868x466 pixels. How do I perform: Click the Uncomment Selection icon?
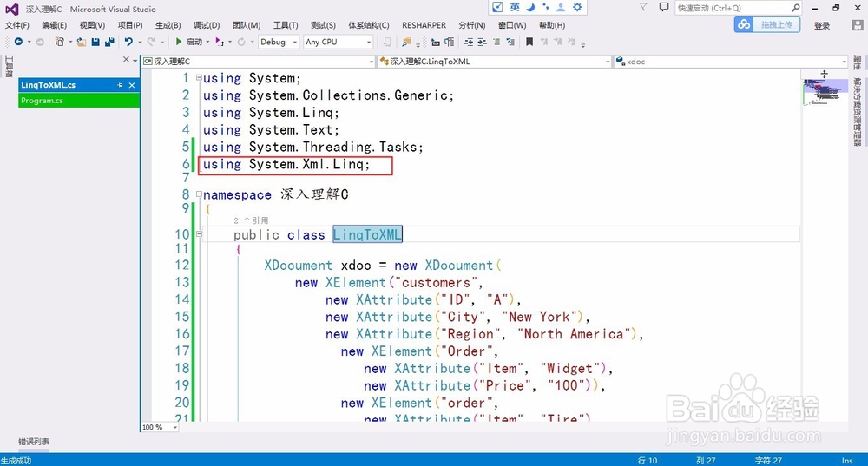click(510, 42)
